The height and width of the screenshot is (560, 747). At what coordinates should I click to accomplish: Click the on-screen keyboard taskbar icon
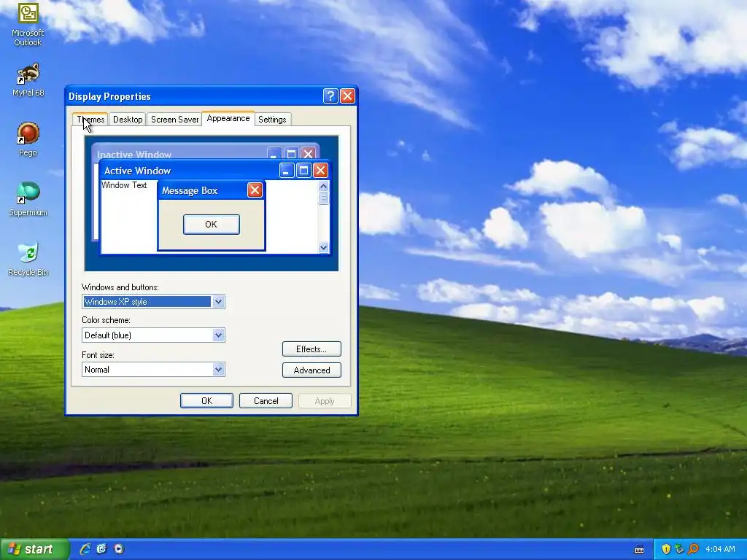(639, 550)
